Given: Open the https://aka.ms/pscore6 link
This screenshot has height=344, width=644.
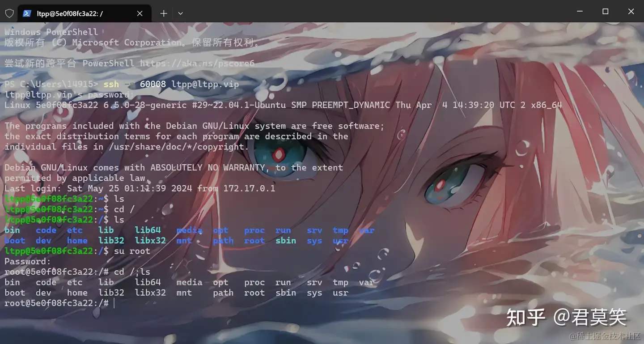Looking at the screenshot, I should 197,64.
